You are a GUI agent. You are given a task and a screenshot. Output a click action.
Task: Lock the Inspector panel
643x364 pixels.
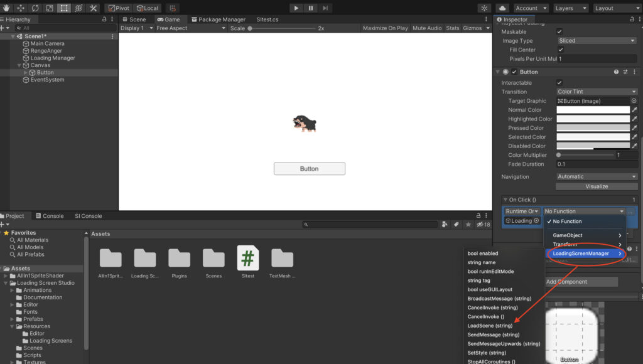pyautogui.click(x=632, y=19)
